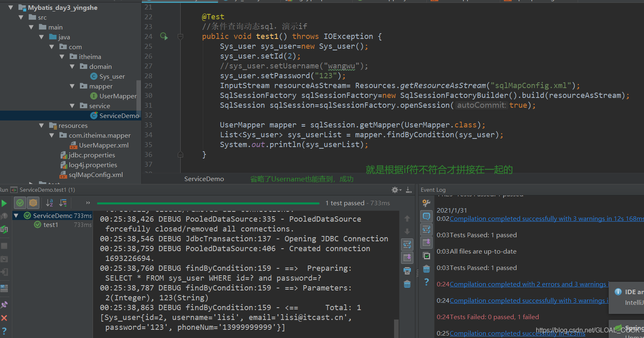Open jdbc.properties file
Screen dimensions: 644x338
click(x=88, y=155)
